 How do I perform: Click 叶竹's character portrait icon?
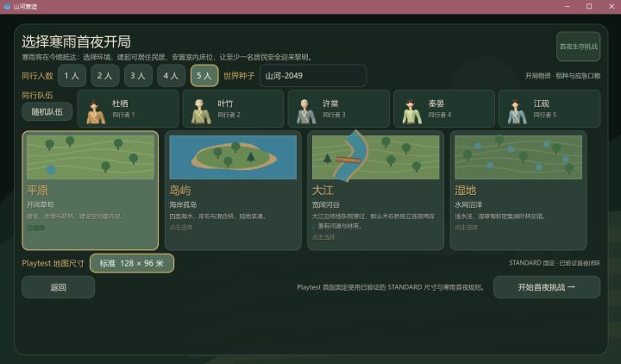[201, 112]
